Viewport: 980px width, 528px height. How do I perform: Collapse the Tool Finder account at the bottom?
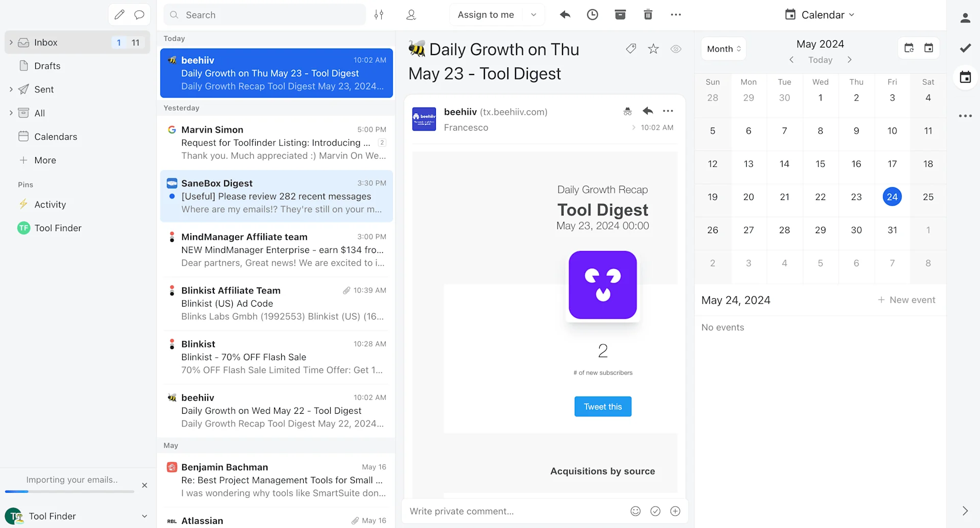point(144,516)
